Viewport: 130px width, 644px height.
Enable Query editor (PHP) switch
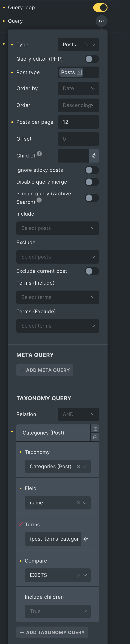pyautogui.click(x=92, y=59)
